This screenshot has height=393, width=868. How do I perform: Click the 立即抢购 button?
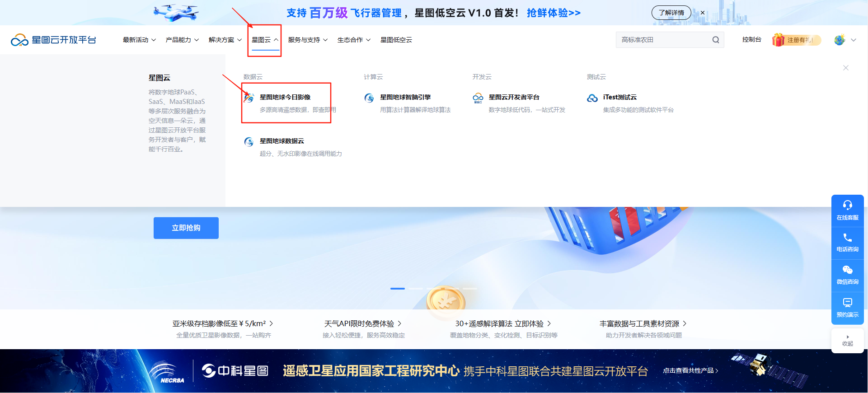[186, 228]
